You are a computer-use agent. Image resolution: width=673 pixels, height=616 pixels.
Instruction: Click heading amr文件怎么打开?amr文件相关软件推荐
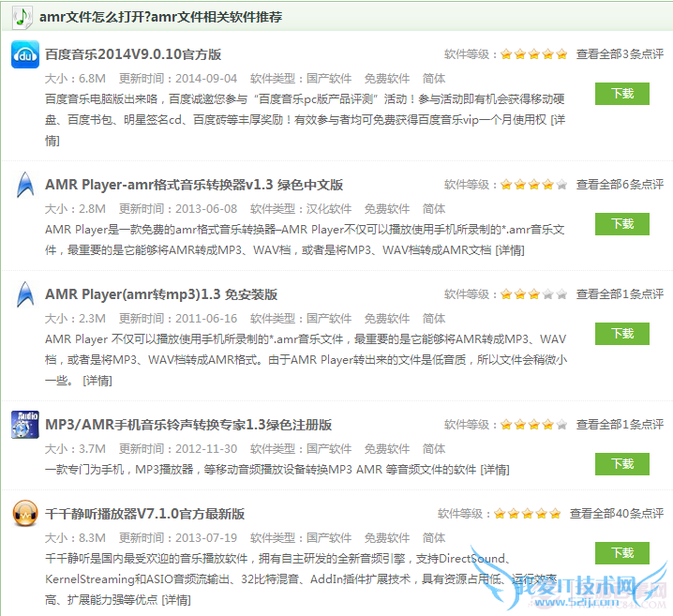(x=161, y=17)
